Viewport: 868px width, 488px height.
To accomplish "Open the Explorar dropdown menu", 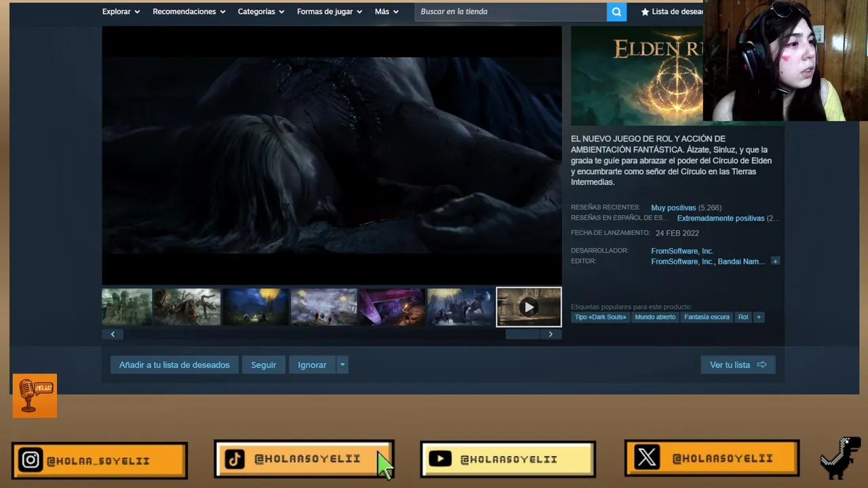I will tap(121, 12).
